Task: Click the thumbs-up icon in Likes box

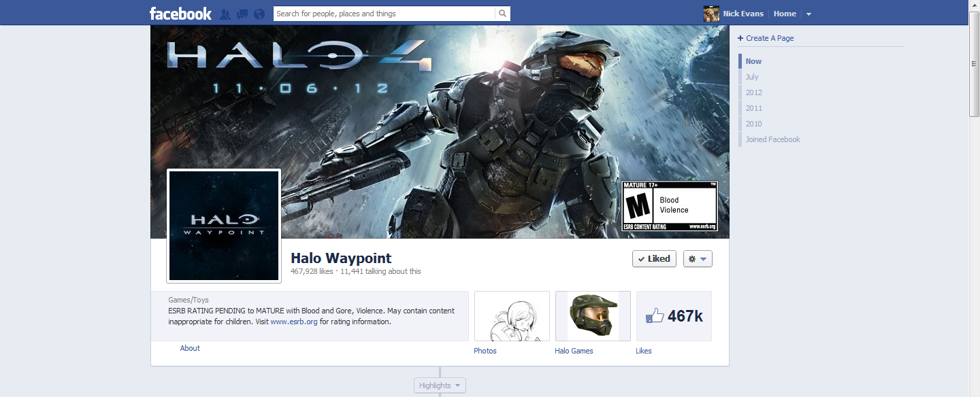Action: (654, 315)
